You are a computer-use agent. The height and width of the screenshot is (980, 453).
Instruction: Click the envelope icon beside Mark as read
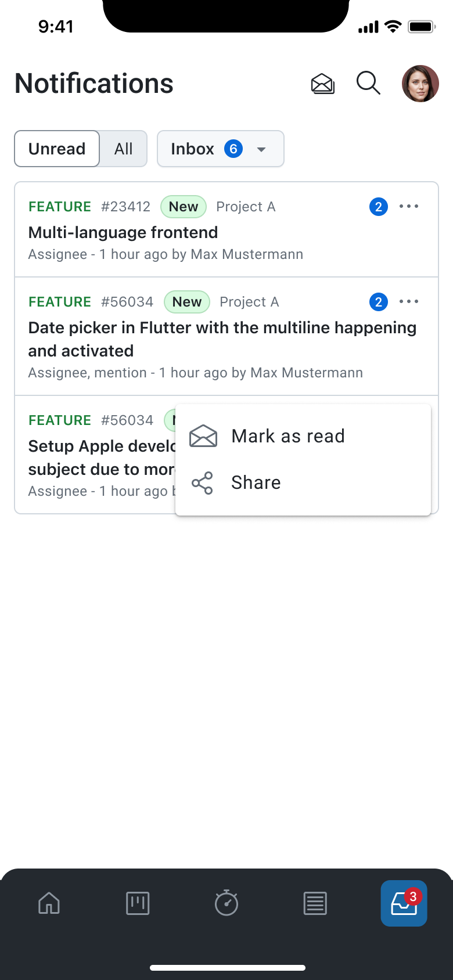coord(203,436)
